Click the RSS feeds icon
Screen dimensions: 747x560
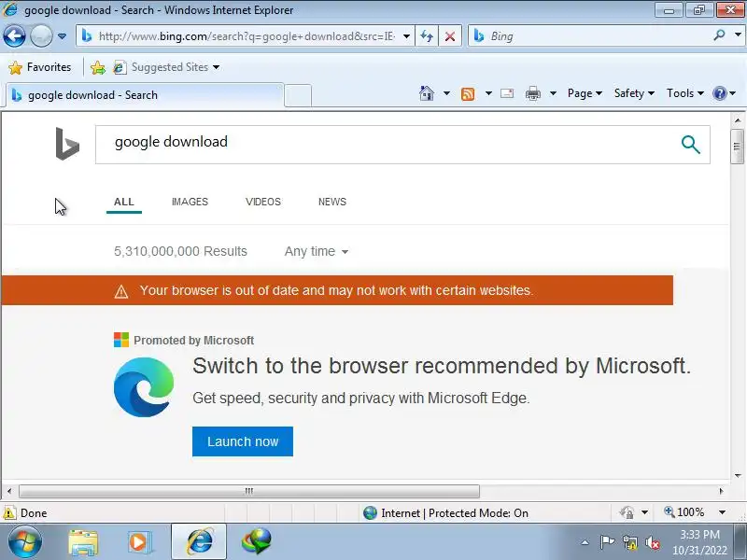pos(468,94)
